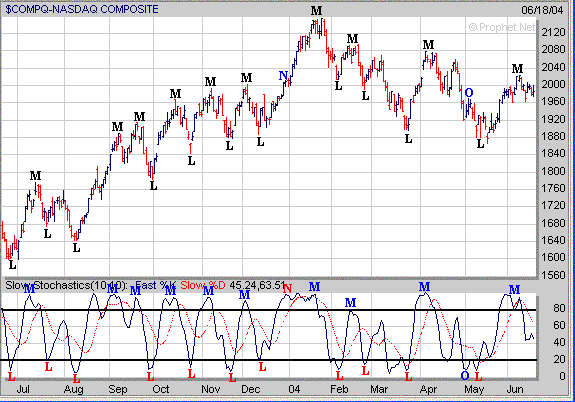Click the blue O marker in stochastics panel
This screenshot has height=402, width=575.
(465, 375)
